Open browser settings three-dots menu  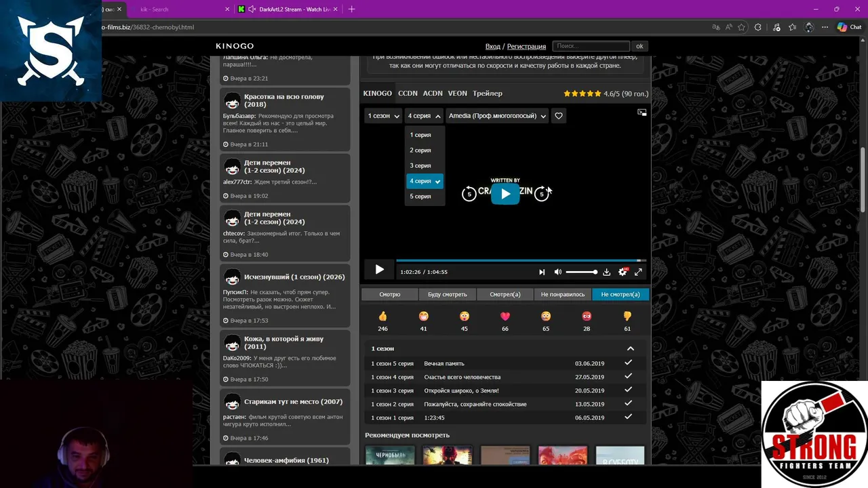tap(825, 27)
